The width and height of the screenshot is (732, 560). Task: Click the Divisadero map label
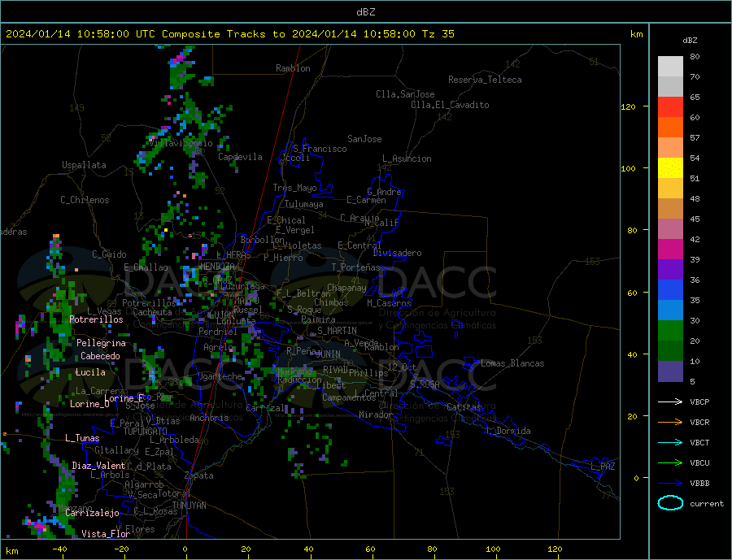pyautogui.click(x=397, y=253)
